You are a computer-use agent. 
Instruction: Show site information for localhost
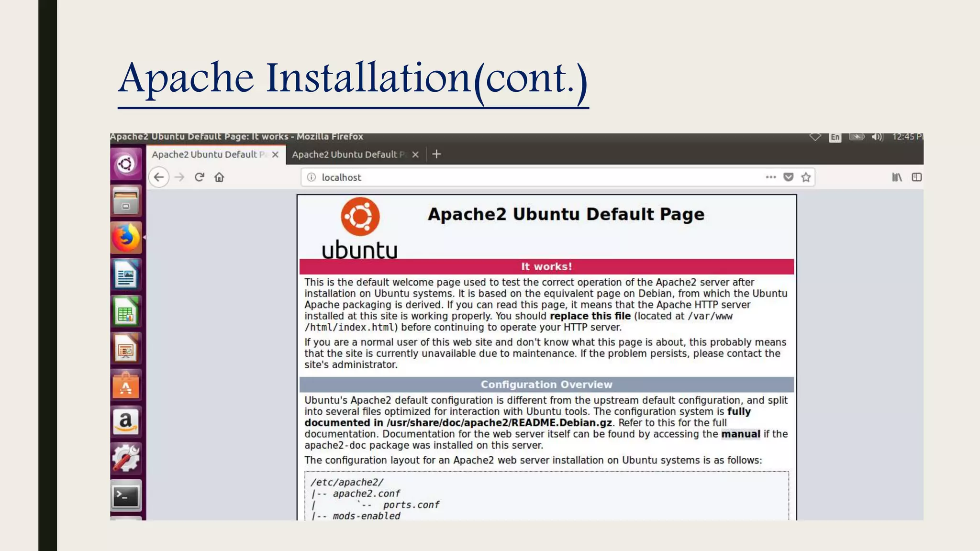[312, 177]
